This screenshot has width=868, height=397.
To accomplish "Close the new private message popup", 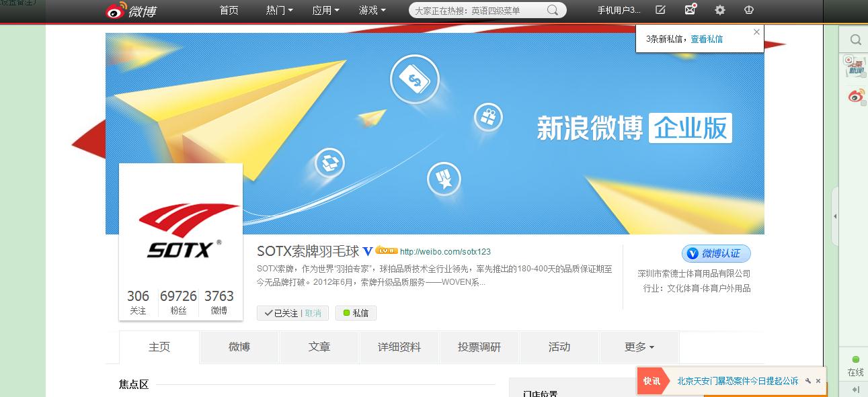I will 756,32.
